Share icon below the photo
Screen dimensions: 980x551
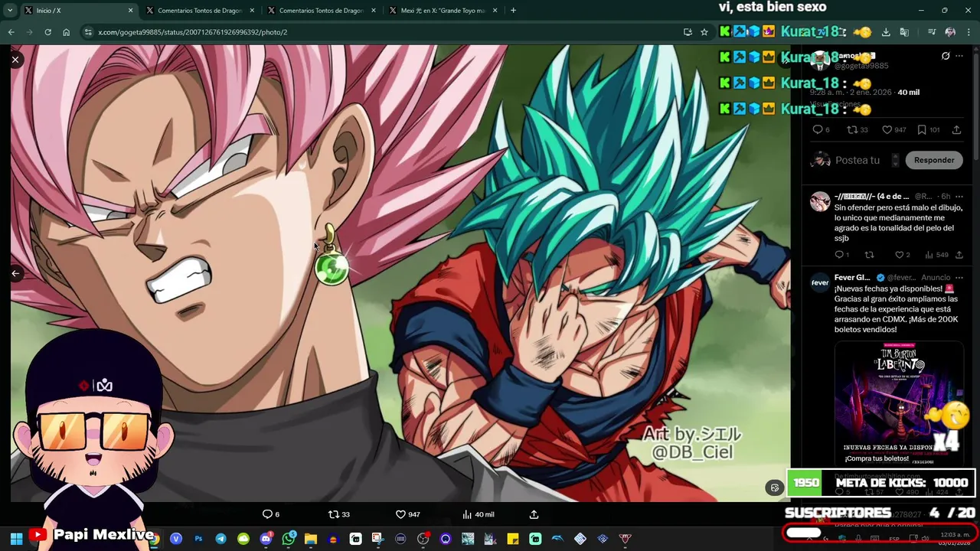[534, 514]
